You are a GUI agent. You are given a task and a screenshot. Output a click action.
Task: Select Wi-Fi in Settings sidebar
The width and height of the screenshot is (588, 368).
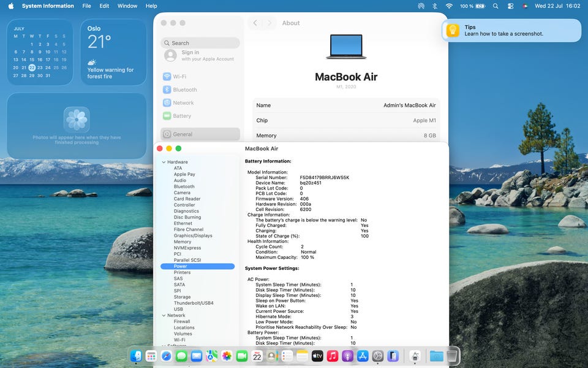coord(200,77)
